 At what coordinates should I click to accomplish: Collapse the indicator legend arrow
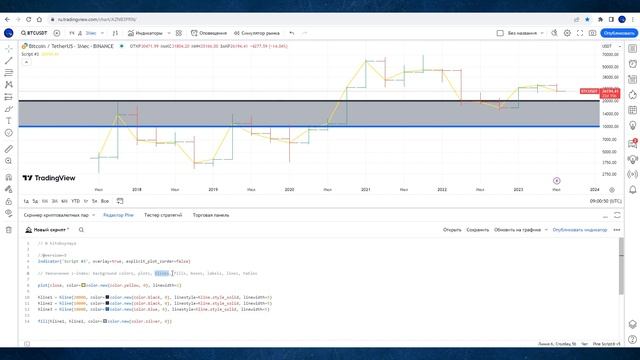point(26,62)
